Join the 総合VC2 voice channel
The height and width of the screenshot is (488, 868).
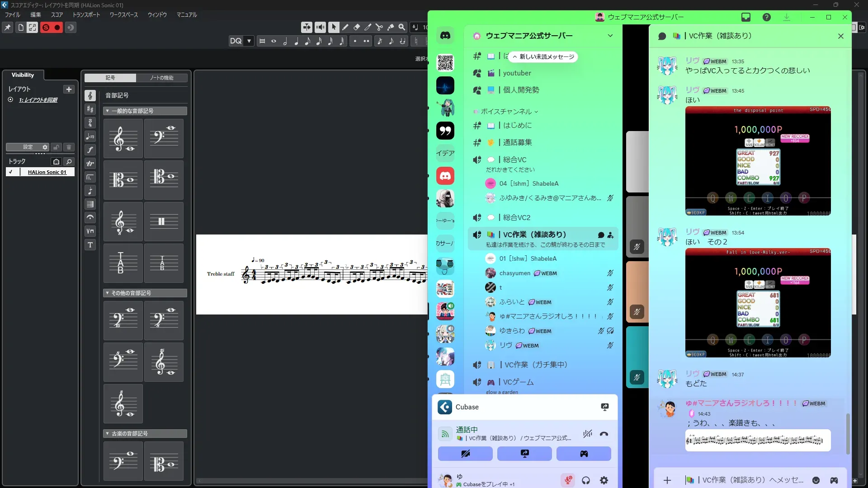(x=516, y=218)
